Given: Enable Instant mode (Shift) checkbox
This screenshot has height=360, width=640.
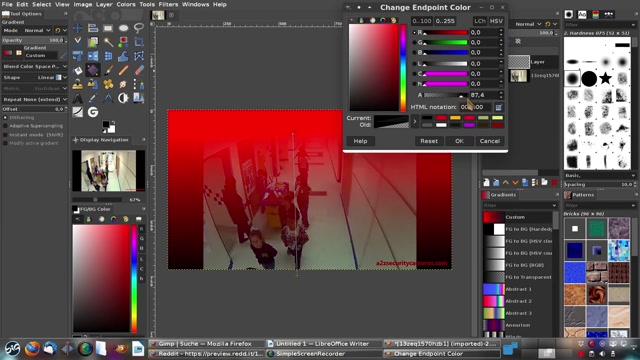Looking at the screenshot, I should click(5, 135).
